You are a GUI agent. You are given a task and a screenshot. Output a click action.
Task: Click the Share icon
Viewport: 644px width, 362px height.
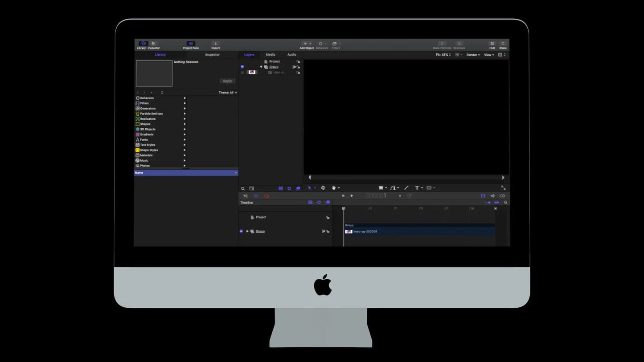tap(503, 45)
